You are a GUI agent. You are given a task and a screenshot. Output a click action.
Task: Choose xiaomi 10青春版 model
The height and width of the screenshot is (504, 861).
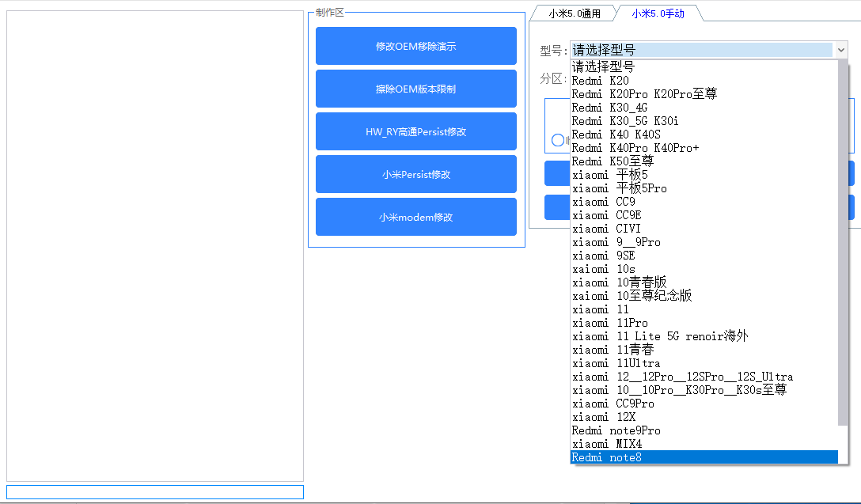(x=704, y=282)
